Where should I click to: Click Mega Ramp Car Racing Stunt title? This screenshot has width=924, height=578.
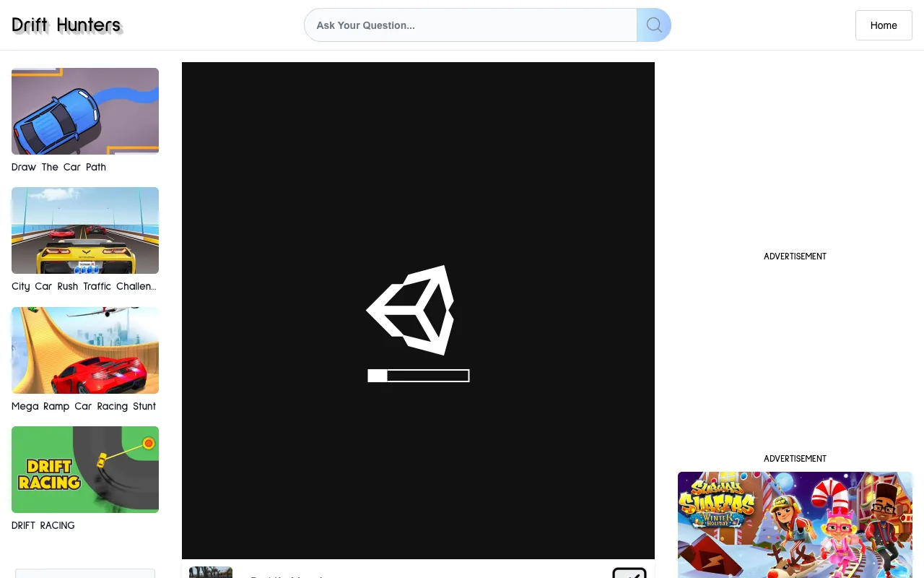click(84, 406)
